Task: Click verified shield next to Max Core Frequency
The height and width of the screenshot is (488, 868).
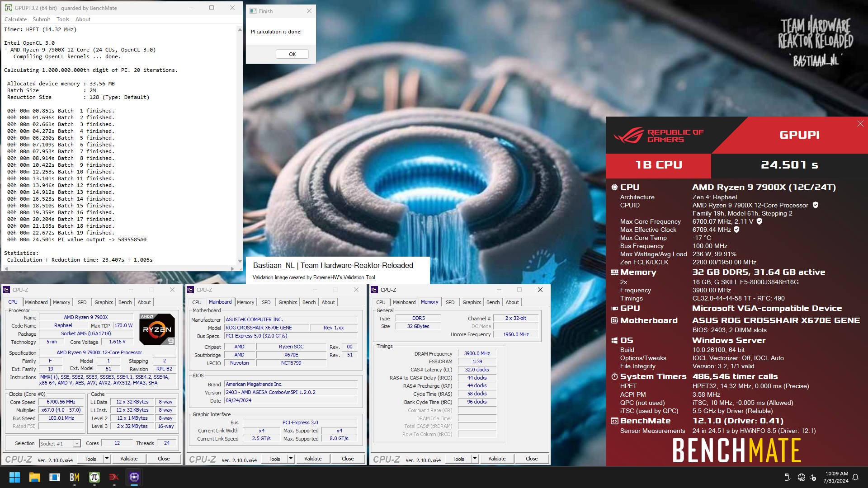Action: pos(759,221)
